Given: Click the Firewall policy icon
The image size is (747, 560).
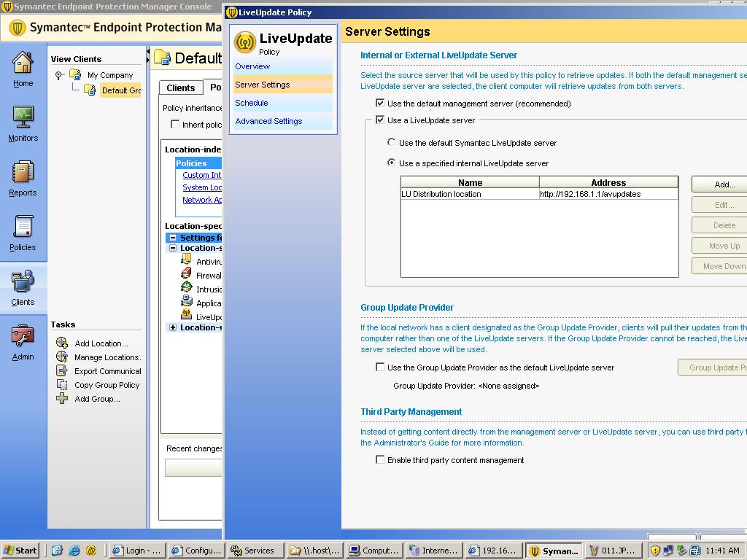Looking at the screenshot, I should [186, 273].
